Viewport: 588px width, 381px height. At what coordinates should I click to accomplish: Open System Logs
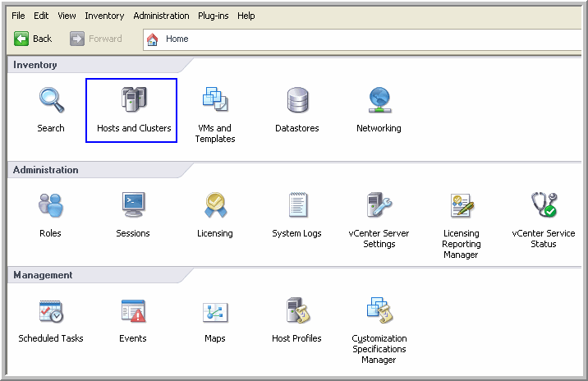(x=297, y=206)
